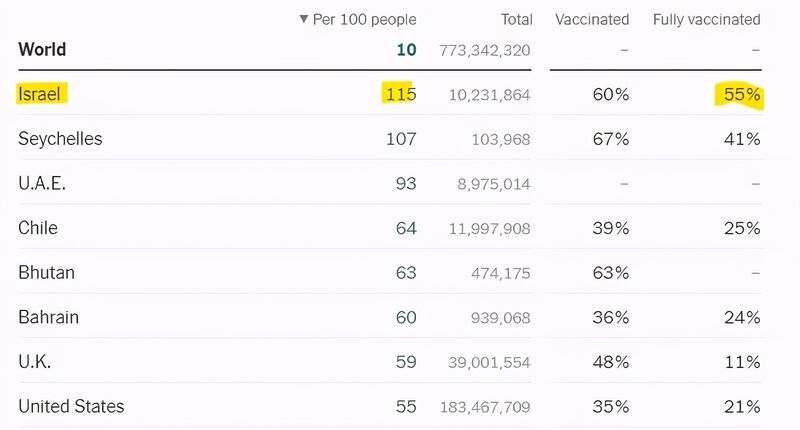Select the U.K. country name
This screenshot has height=430, width=800.
tap(34, 362)
